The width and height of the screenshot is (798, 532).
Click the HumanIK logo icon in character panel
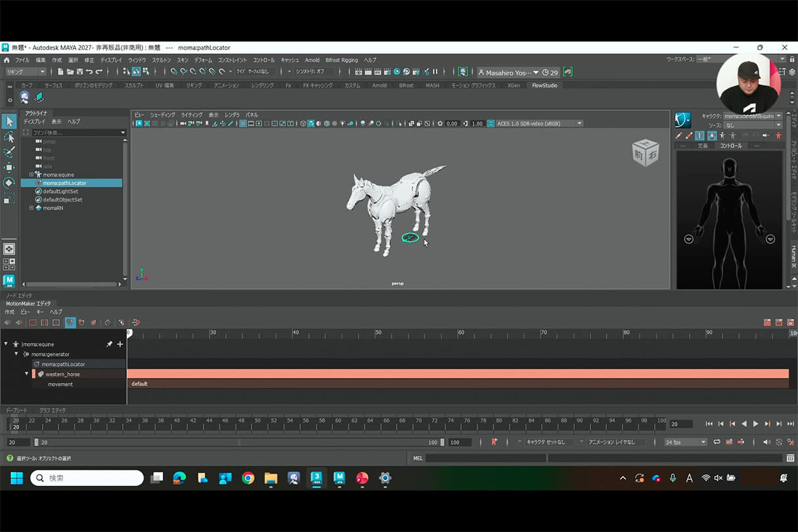pyautogui.click(x=683, y=120)
